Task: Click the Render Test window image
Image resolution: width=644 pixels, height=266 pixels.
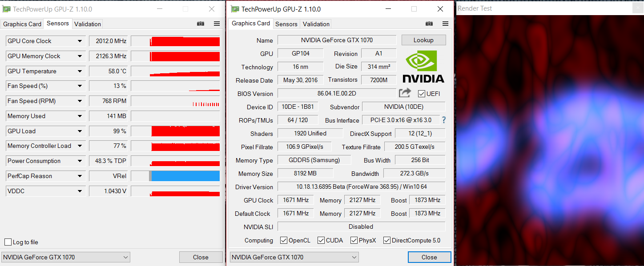Action: (550, 140)
